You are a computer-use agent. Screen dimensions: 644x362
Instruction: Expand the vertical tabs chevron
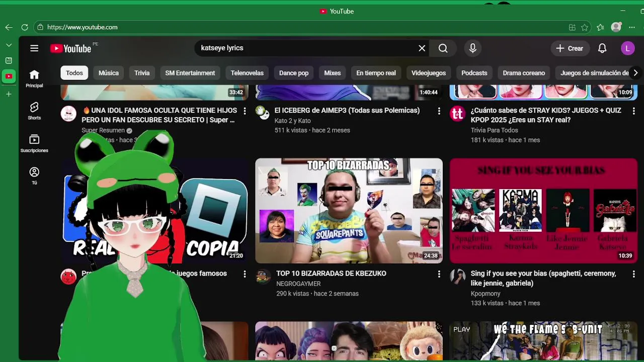(9, 45)
